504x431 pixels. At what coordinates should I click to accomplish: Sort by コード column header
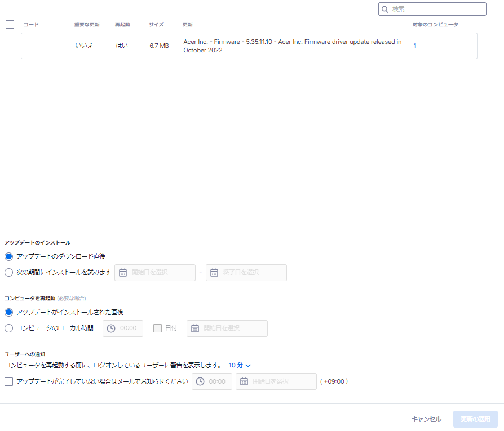click(x=31, y=24)
